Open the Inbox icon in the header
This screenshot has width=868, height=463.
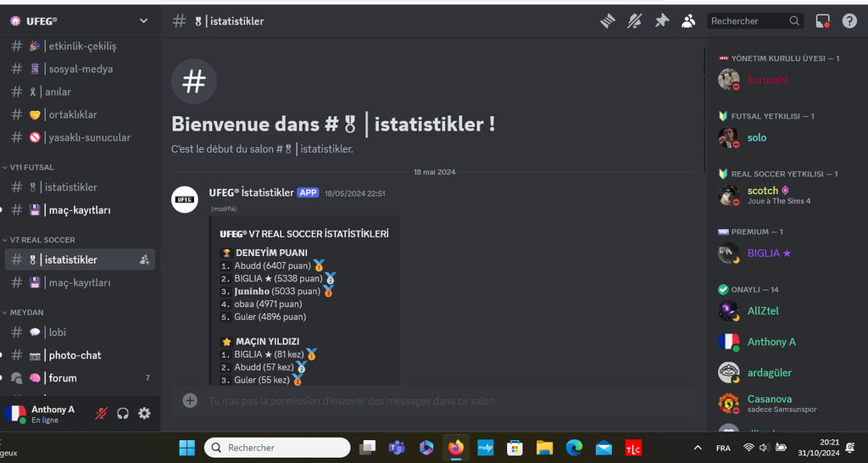[822, 21]
